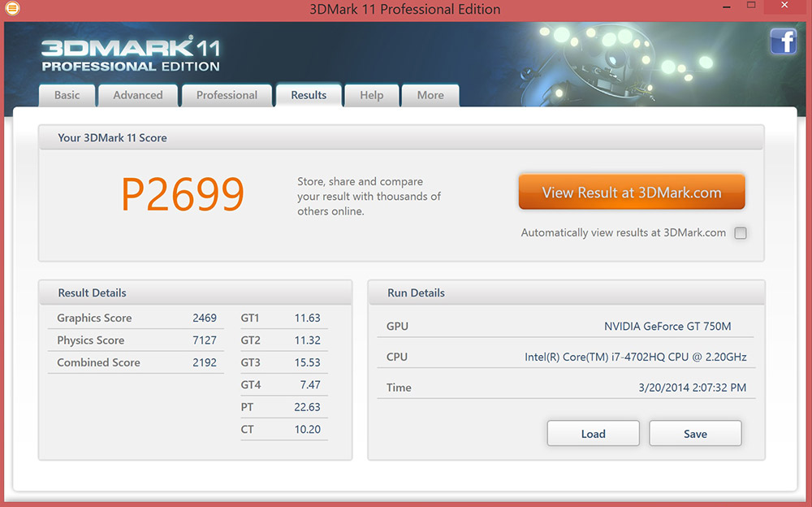Show the More tab
This screenshot has height=507, width=812.
point(430,95)
